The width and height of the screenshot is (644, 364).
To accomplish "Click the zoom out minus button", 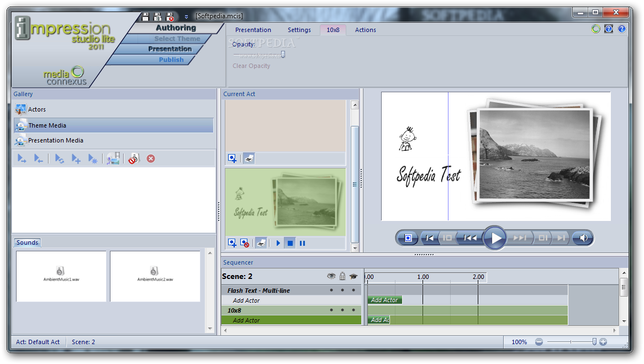I will click(x=539, y=342).
